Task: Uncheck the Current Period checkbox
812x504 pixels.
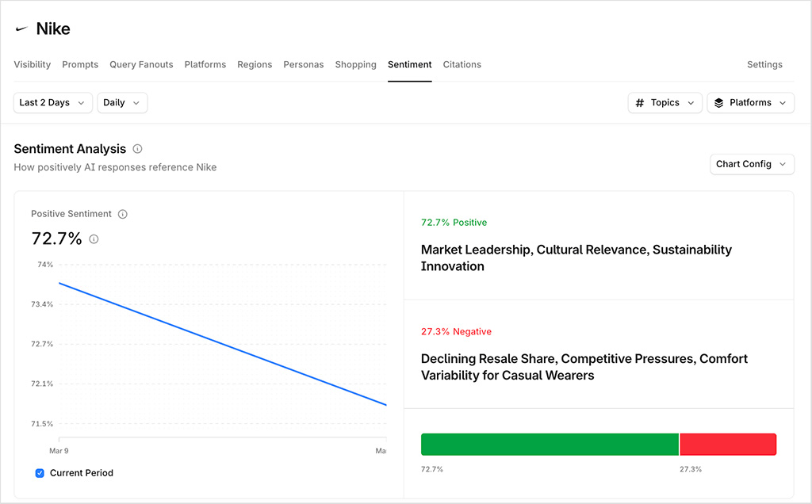Action: point(40,473)
